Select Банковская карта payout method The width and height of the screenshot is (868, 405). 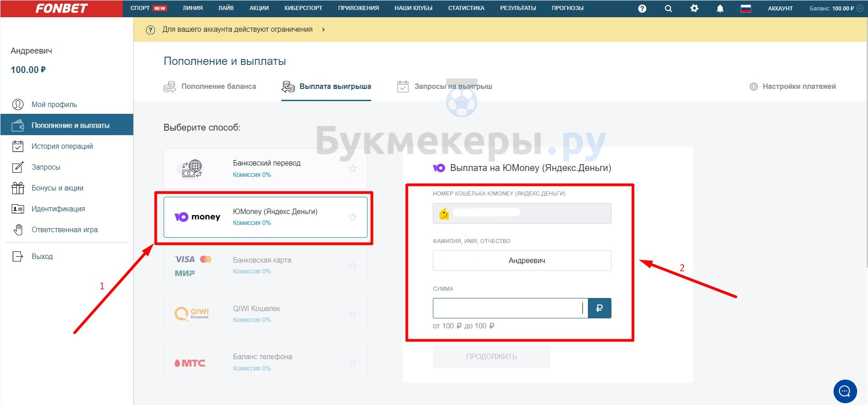coord(266,266)
